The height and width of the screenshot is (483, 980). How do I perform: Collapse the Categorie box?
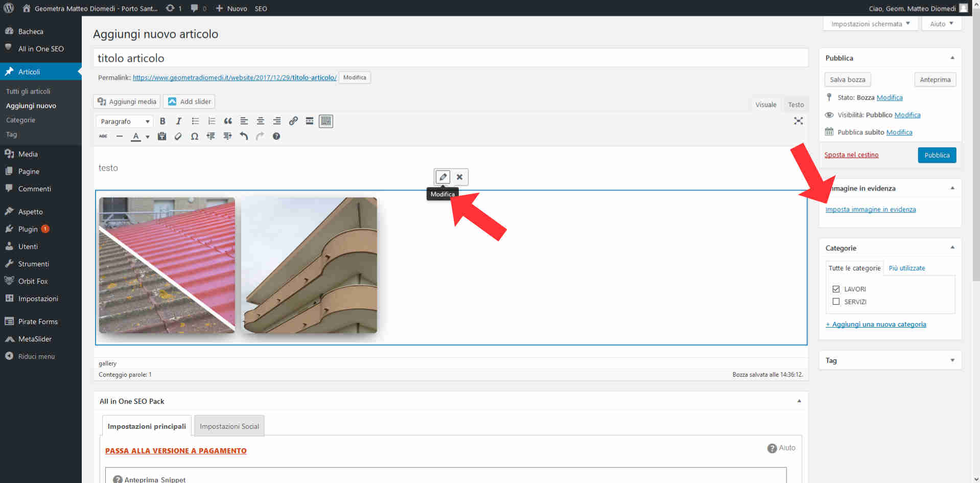click(952, 247)
